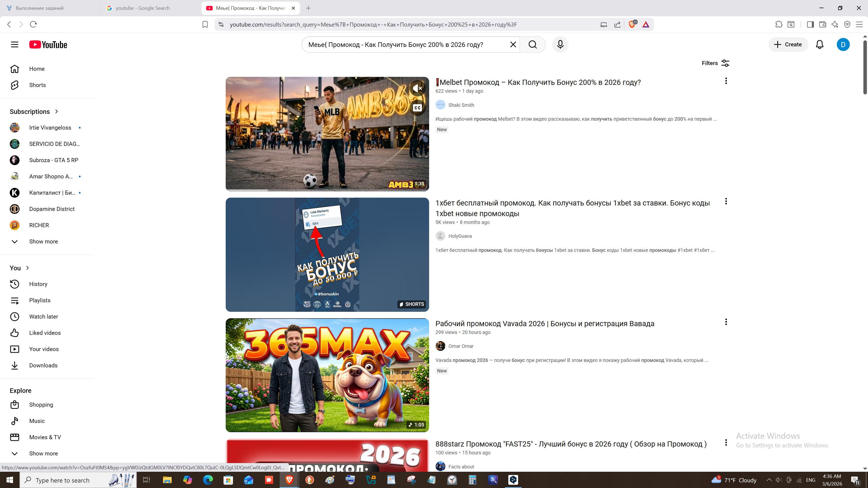Click the magnifier search button
868x488 pixels.
point(532,44)
